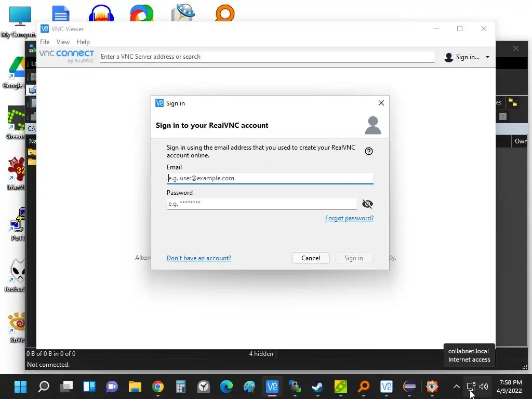
Task: Open Teams Chat in taskbar
Action: pyautogui.click(x=112, y=387)
